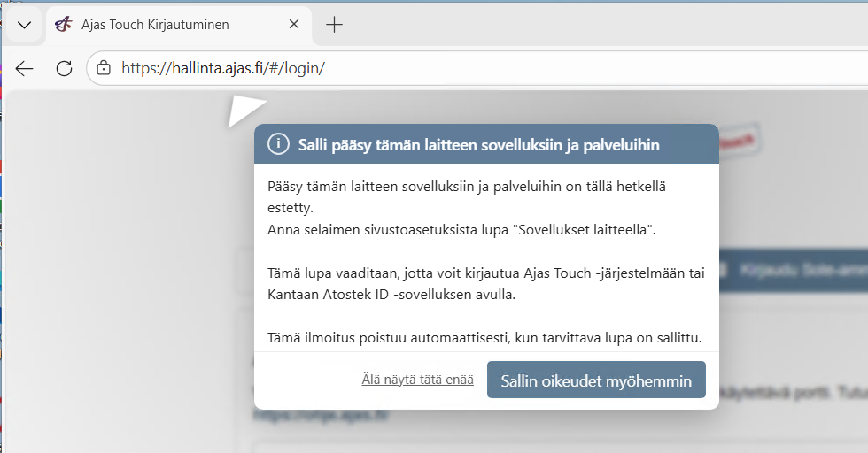This screenshot has height=453, width=868.
Task: Select the "Älä näytä tätä enää" link
Action: [x=417, y=380]
